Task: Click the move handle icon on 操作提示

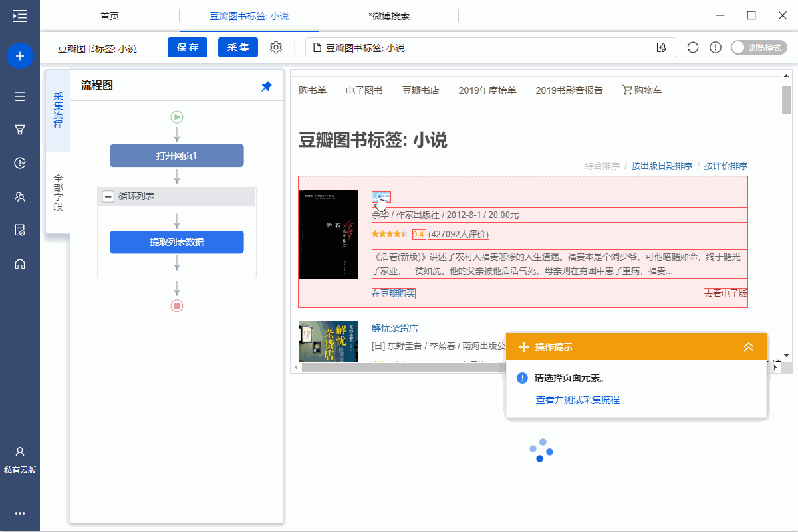Action: point(523,347)
